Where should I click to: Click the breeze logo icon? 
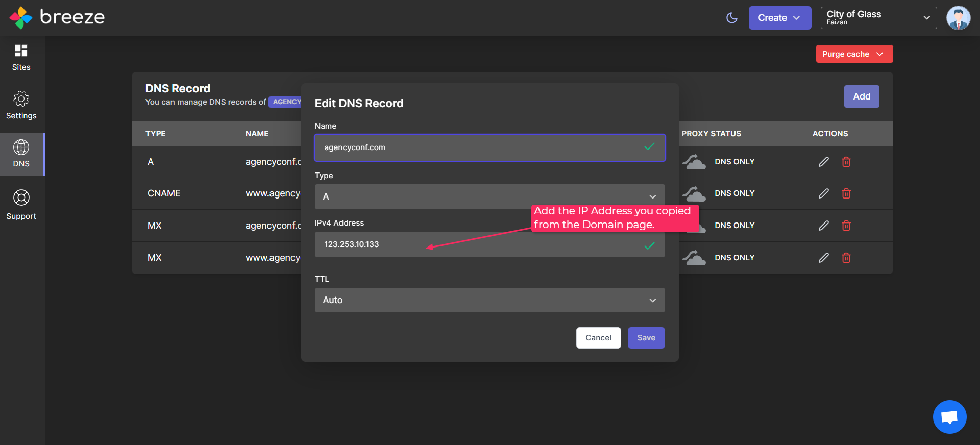point(21,17)
